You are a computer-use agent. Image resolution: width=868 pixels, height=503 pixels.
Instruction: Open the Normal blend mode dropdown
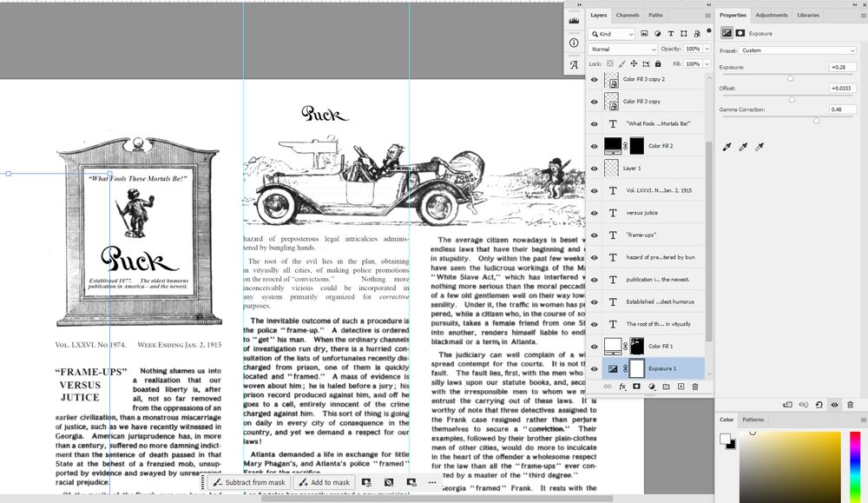coord(622,50)
